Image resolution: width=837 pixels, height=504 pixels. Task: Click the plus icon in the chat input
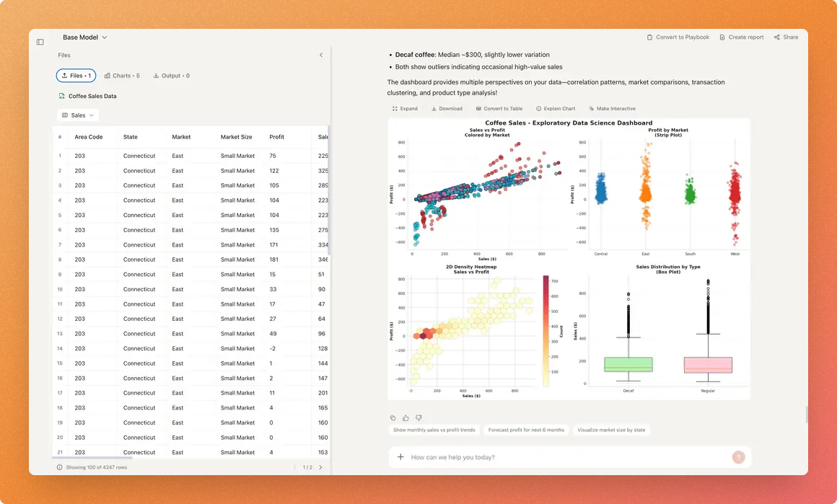(400, 456)
